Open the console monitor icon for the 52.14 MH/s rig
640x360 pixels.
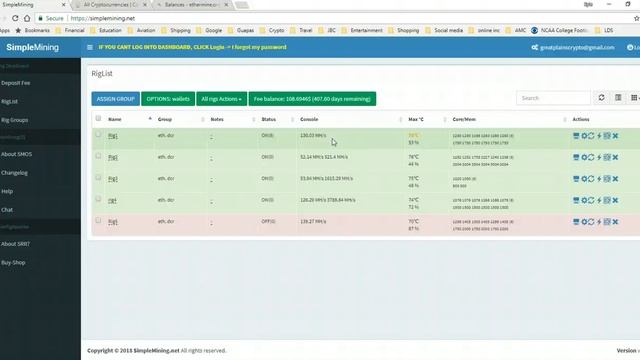click(576, 158)
